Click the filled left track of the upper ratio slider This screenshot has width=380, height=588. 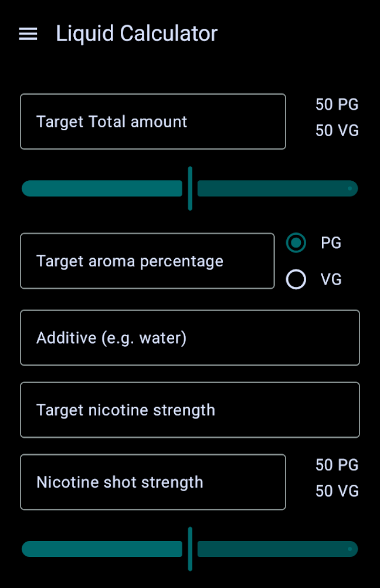tap(101, 188)
